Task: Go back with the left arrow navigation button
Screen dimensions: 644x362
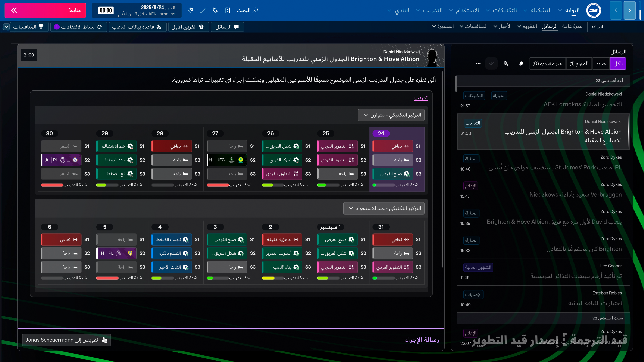Action: pos(616,10)
